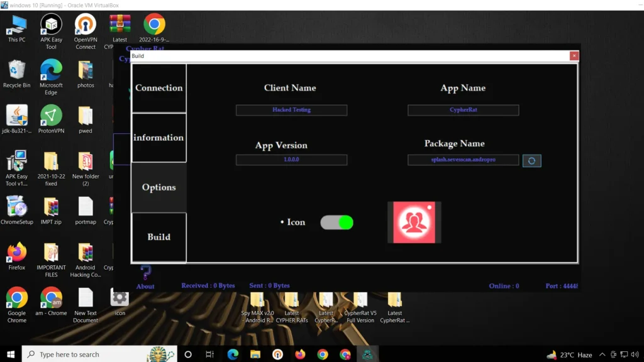Open the photos folder on desktop

point(86,74)
